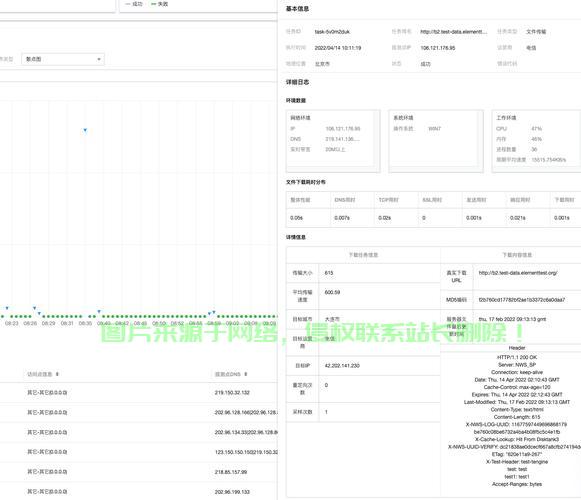Click the pair of blue triangles near 08:58

click(x=212, y=313)
